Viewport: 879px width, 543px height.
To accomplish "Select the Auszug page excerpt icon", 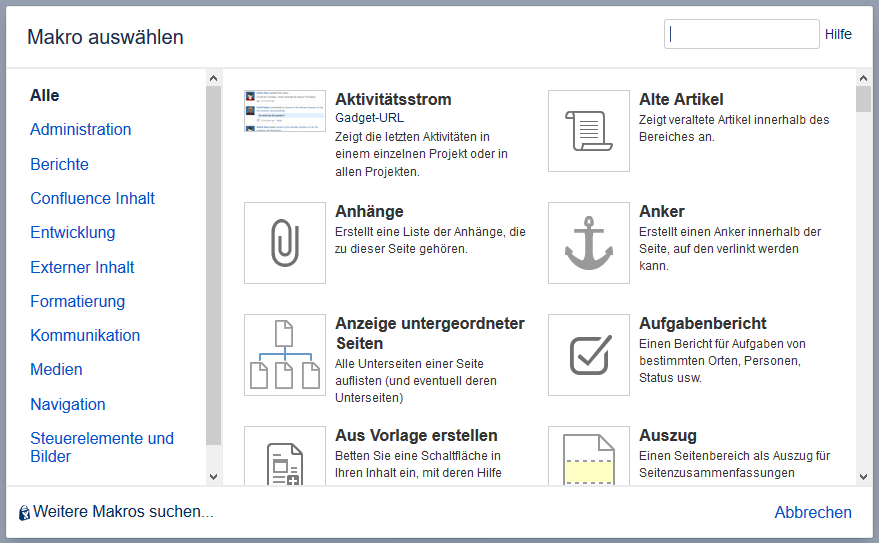I will pos(589,456).
